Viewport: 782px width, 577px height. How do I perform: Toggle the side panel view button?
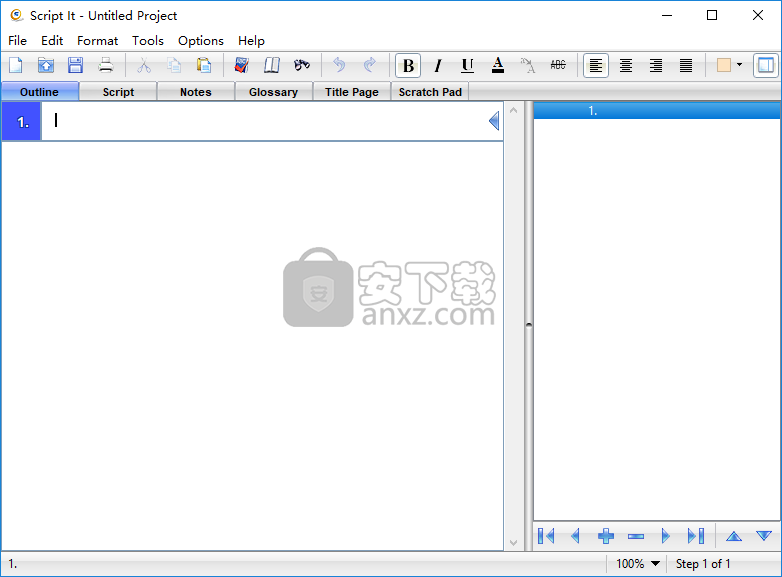pyautogui.click(x=766, y=65)
